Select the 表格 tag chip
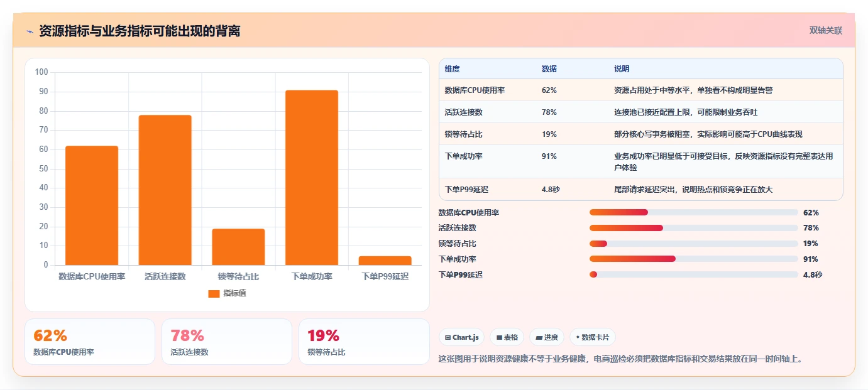The height and width of the screenshot is (390, 868). point(507,337)
